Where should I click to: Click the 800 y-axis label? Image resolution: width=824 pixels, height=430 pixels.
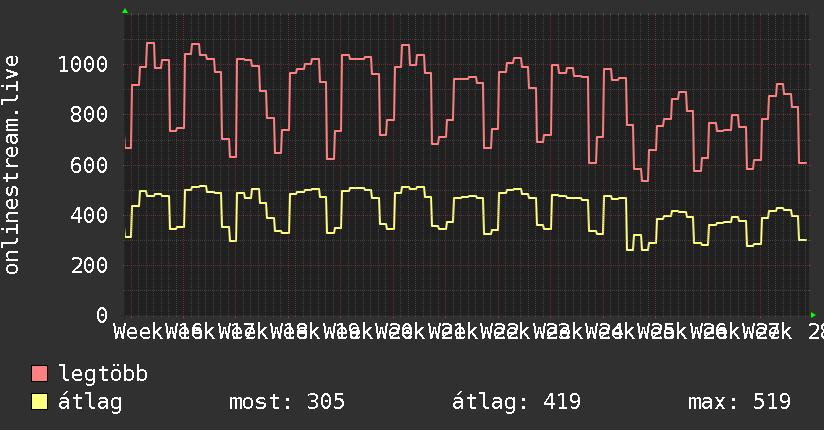tap(89, 115)
